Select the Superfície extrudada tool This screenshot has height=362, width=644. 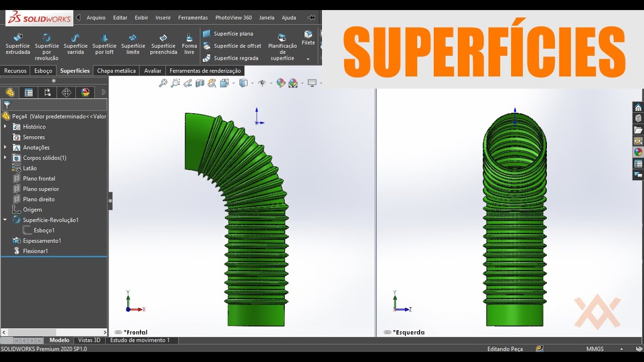pyautogui.click(x=18, y=44)
